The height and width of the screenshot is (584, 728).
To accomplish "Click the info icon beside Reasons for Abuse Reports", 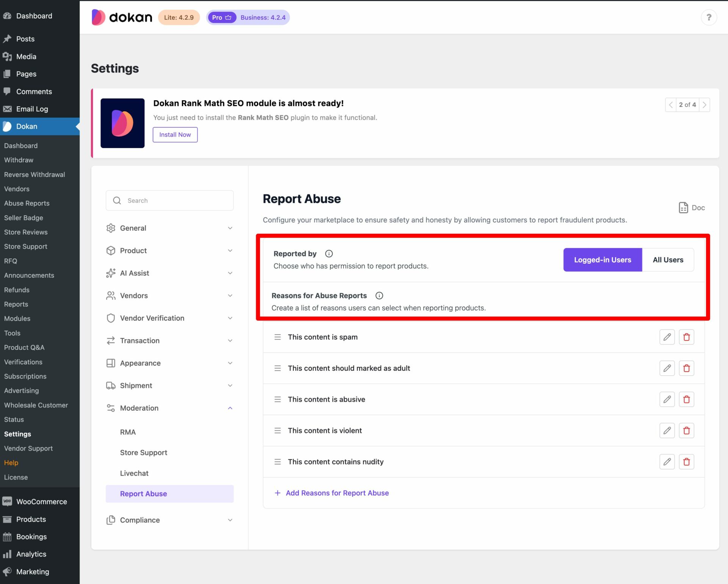I will point(379,296).
